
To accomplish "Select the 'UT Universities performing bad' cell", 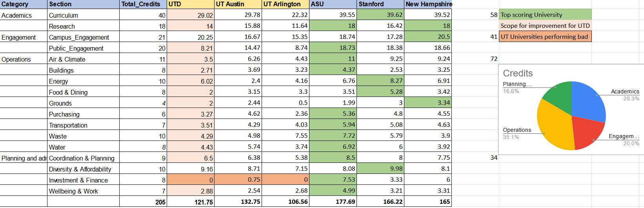I will click(545, 37).
